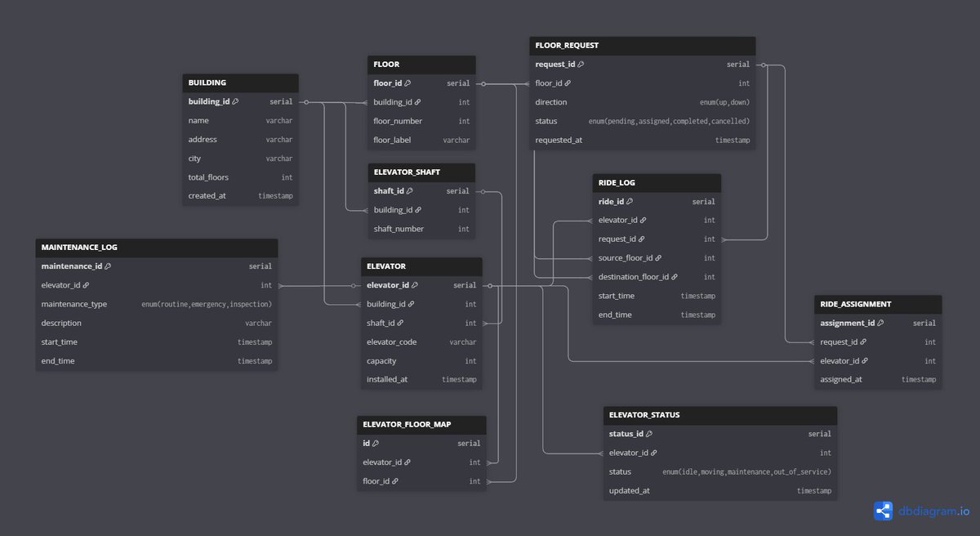This screenshot has width=980, height=536.
Task: Click the total_floors field
Action: [240, 177]
